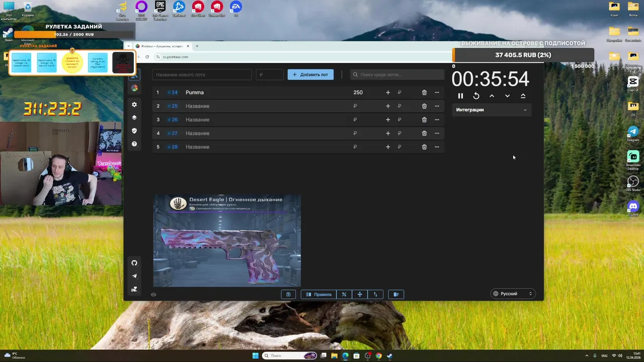Image resolution: width=644 pixels, height=362 pixels.
Task: Click the new lot price field
Action: [x=270, y=74]
